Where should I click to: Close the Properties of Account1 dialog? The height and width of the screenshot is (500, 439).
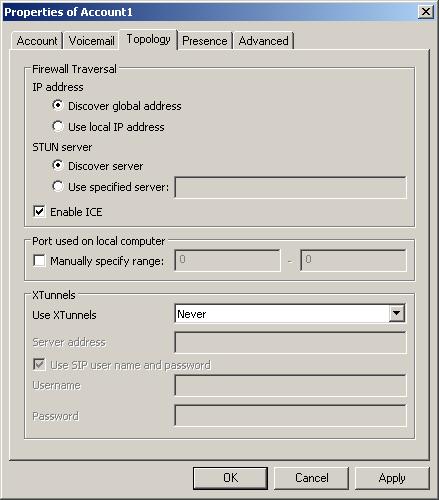pyautogui.click(x=426, y=12)
